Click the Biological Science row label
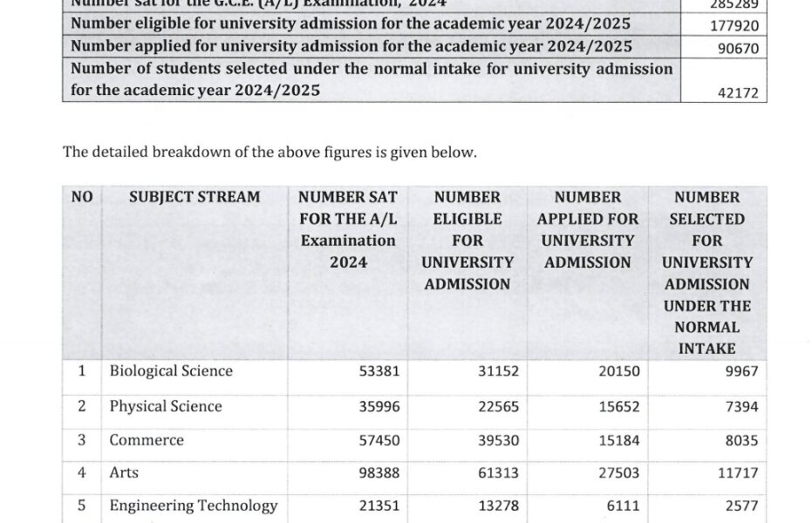Image resolution: width=812 pixels, height=523 pixels. point(171,371)
